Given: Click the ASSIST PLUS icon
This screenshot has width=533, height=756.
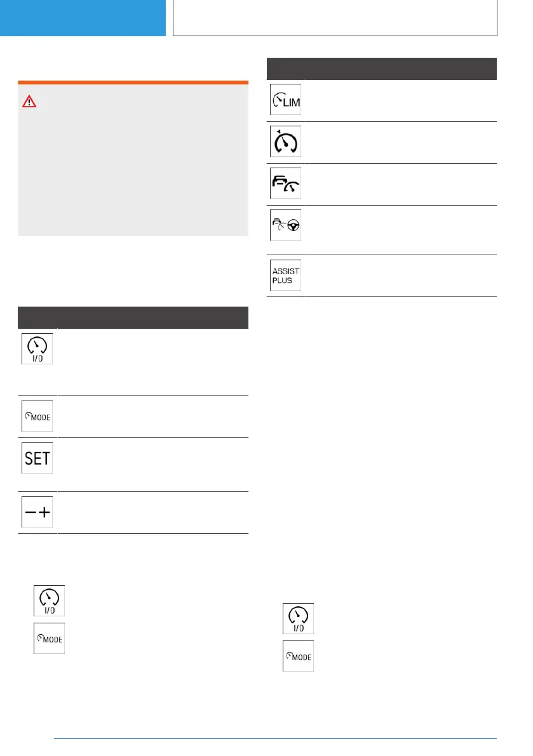Looking at the screenshot, I should click(285, 275).
